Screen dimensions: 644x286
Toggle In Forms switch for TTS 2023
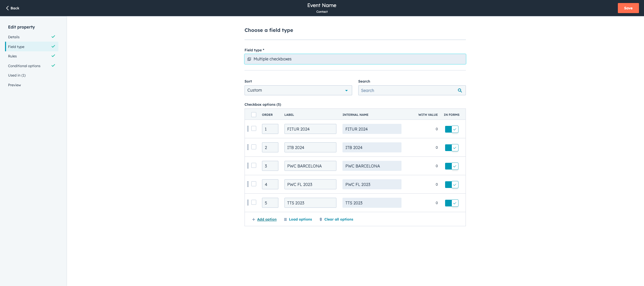pos(451,203)
